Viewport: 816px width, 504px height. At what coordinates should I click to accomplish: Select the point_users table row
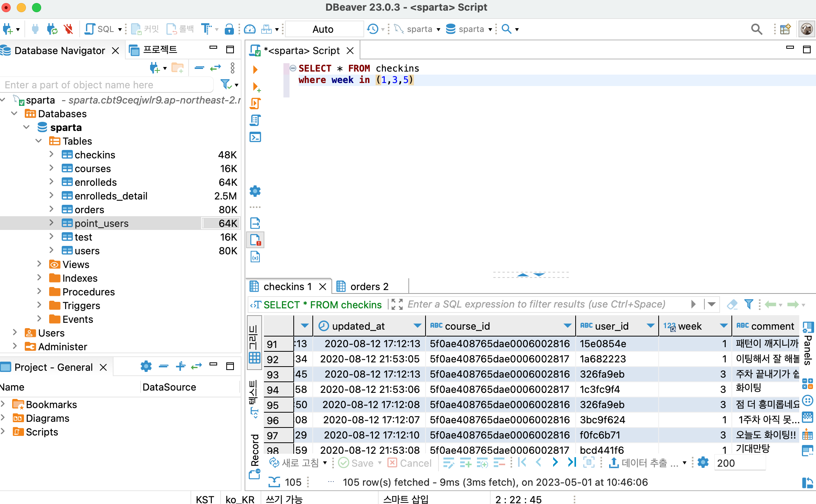(x=120, y=223)
